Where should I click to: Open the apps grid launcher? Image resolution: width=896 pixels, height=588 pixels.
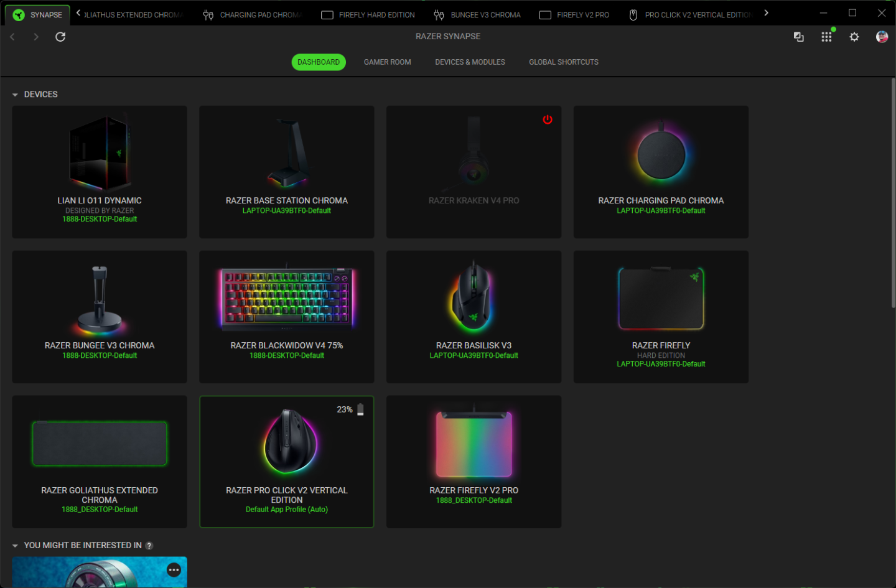tap(826, 37)
